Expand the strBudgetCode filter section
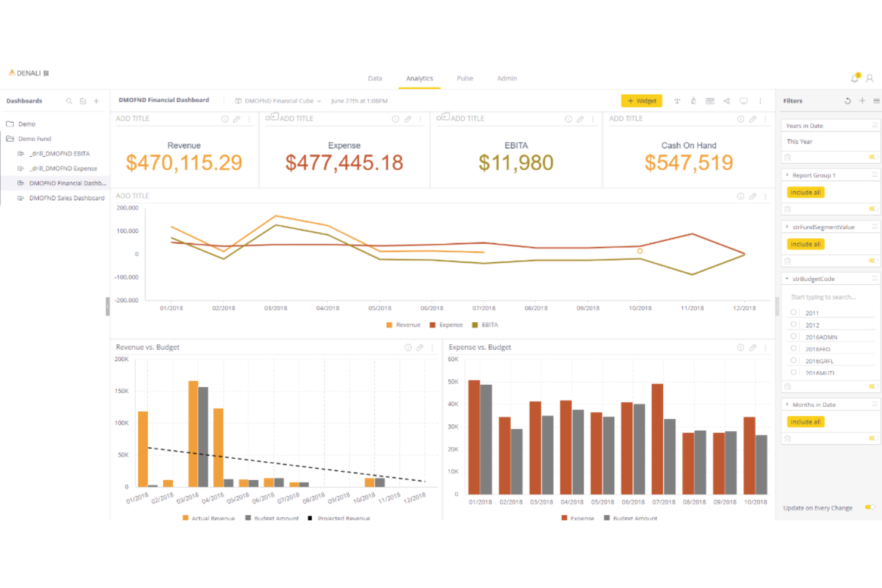The image size is (882, 588). [788, 278]
